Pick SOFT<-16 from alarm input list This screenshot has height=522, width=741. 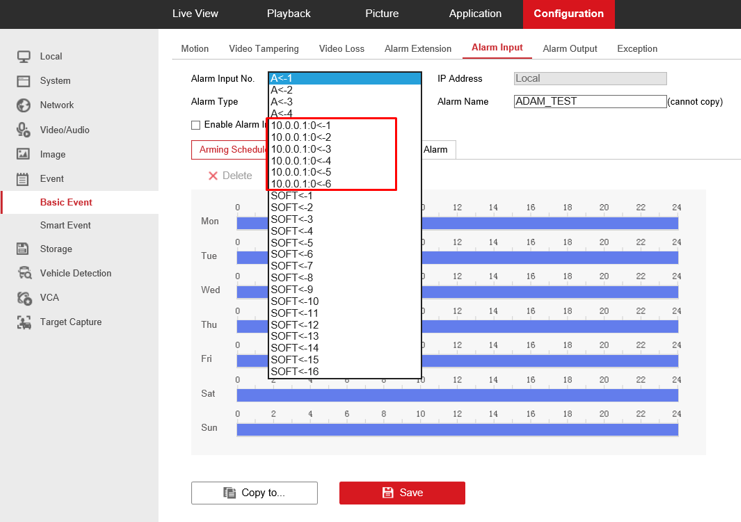[x=295, y=372]
